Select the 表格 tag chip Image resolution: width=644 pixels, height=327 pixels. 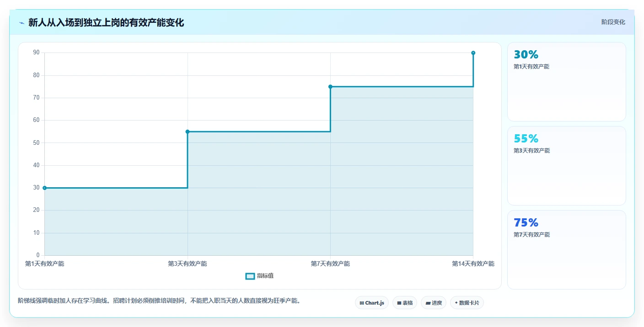405,303
